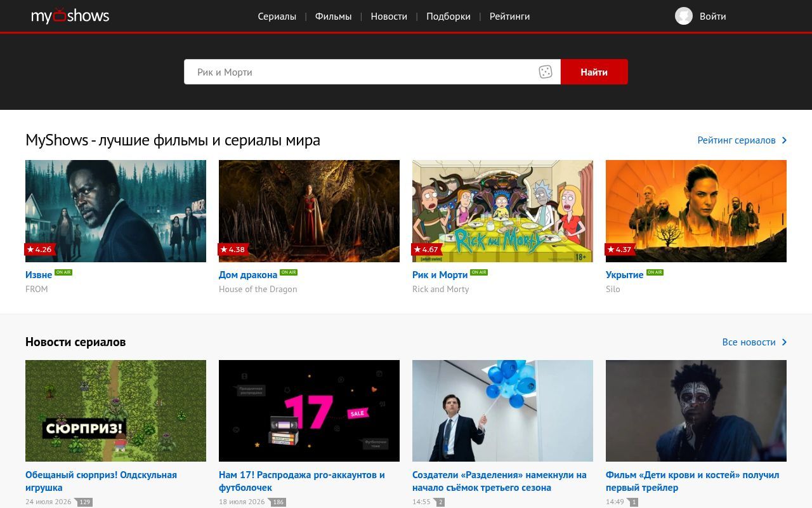Click the FROM show poster thumbnail

115,211
